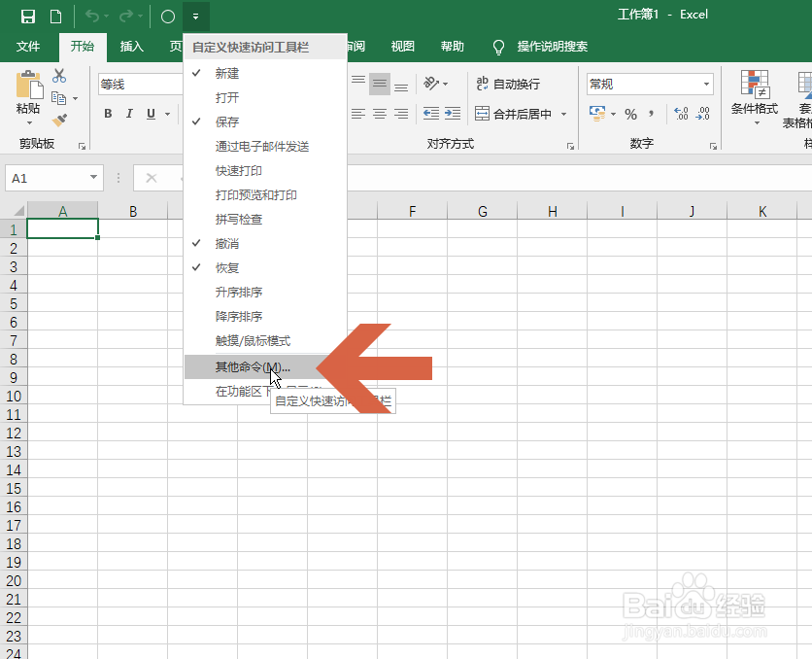812x659 pixels.
Task: Switch to the 视图 tab
Action: [402, 47]
